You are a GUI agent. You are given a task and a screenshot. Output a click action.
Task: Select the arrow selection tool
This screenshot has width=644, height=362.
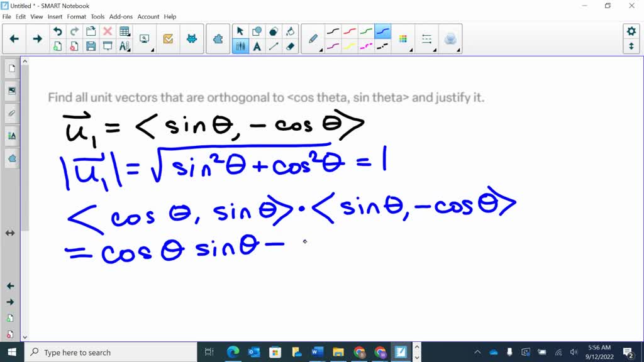click(x=240, y=30)
